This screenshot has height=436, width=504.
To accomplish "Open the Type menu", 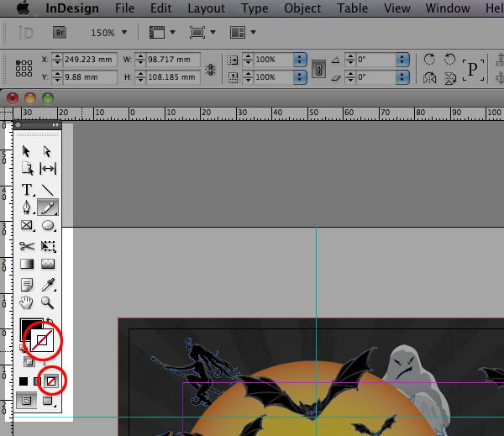I will [x=255, y=8].
